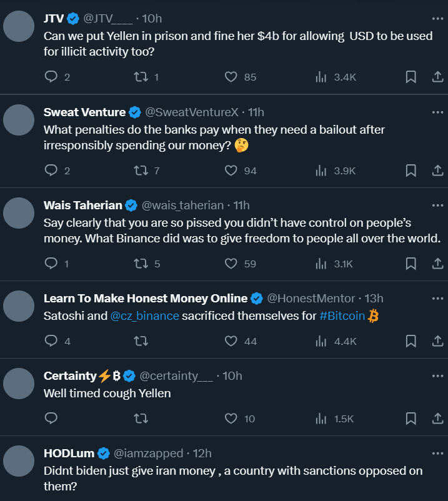Image resolution: width=448 pixels, height=501 pixels.
Task: Share Sweat Venture's tweet
Action: tap(438, 171)
